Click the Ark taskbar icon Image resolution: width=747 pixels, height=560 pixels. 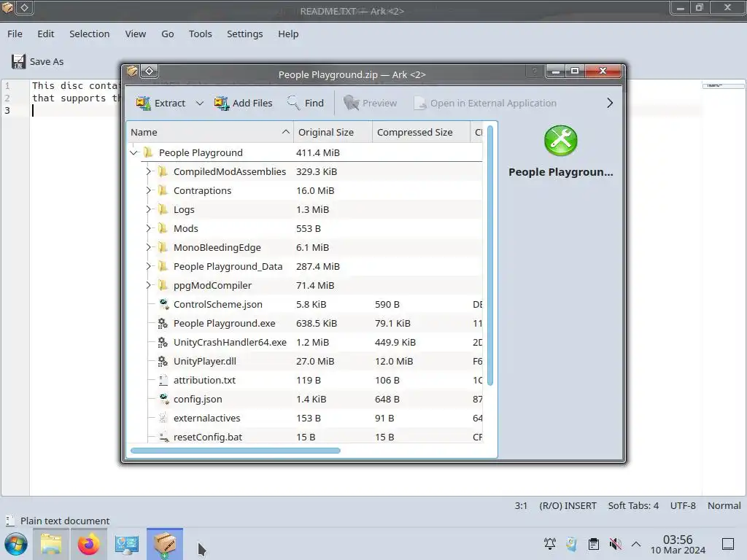[x=165, y=544]
